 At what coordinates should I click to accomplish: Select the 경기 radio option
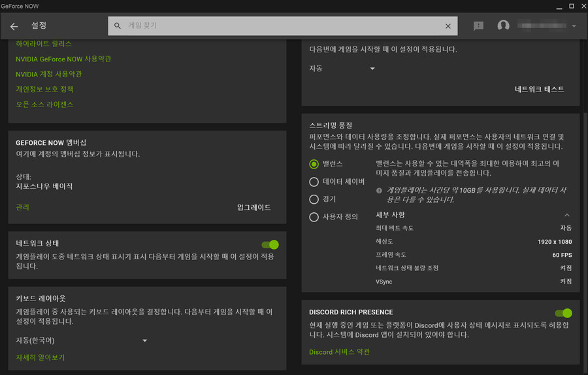pos(314,199)
